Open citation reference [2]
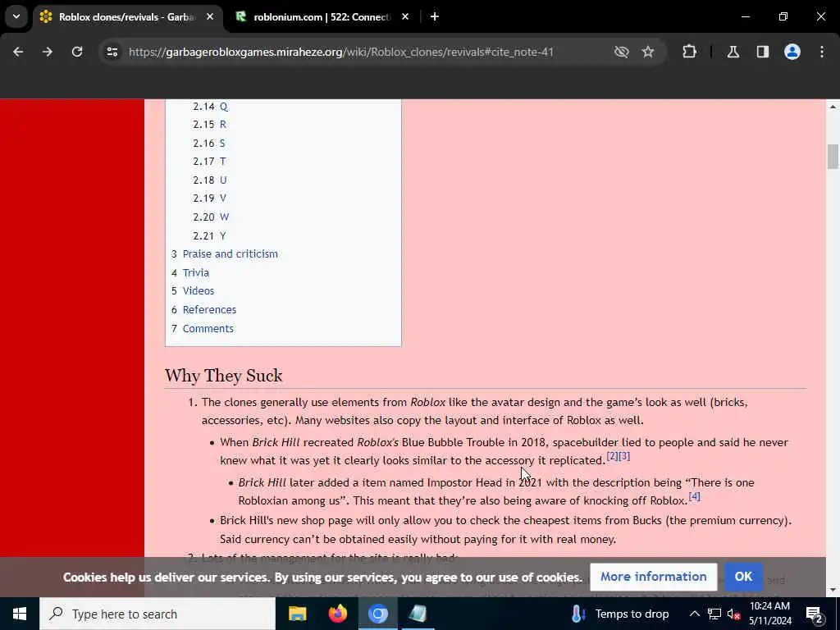Image resolution: width=840 pixels, height=630 pixels. [x=612, y=456]
